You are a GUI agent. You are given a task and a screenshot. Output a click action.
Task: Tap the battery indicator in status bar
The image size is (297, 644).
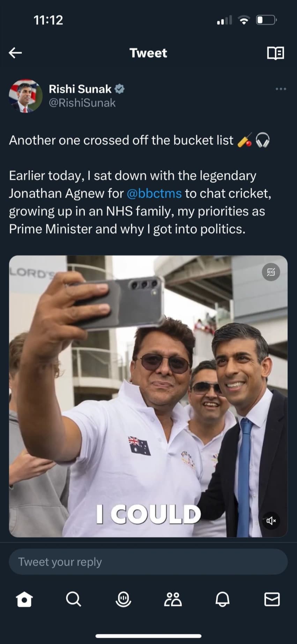(266, 20)
